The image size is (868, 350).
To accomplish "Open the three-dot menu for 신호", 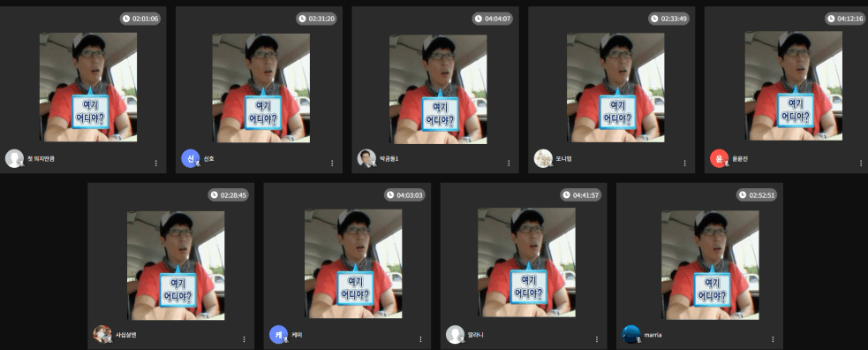I will click(x=332, y=164).
